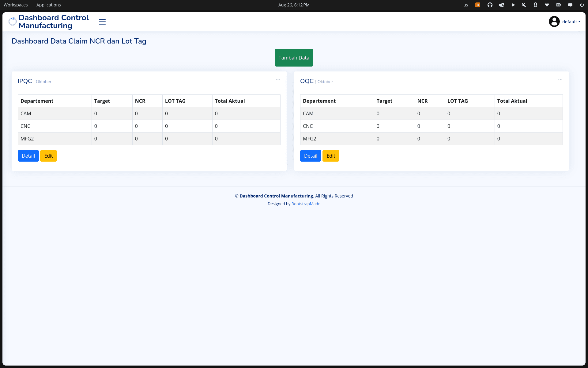Select CNC row in IPQC table

click(x=149, y=126)
